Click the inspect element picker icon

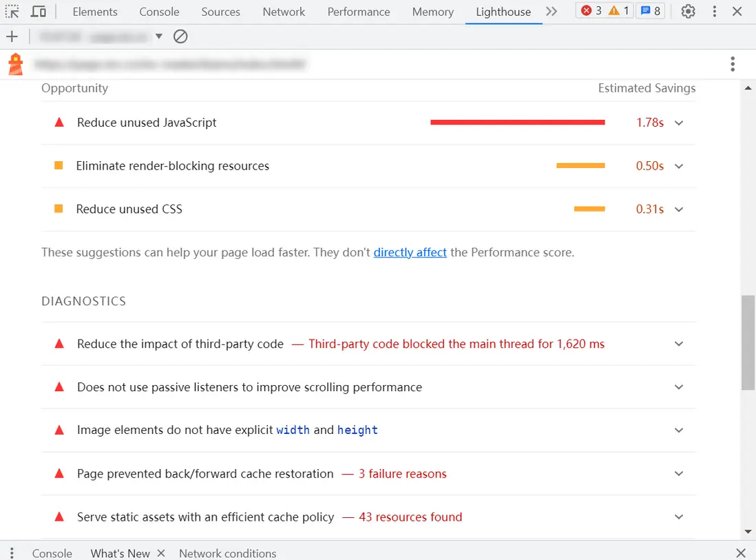coord(12,12)
